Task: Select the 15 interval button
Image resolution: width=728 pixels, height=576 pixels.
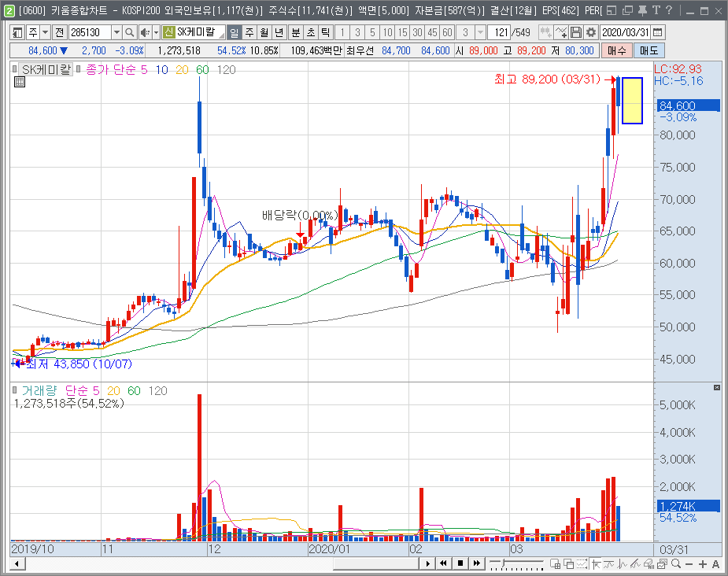Action: 402,32
